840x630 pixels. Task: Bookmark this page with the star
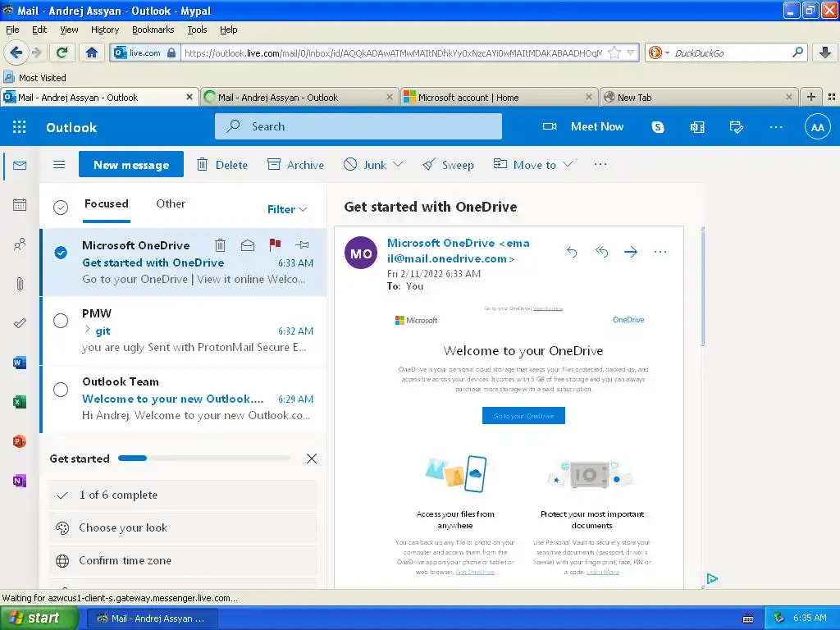point(614,52)
